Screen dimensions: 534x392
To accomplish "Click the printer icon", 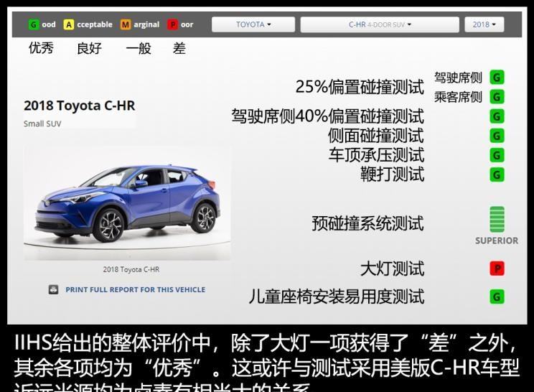I will (x=53, y=289).
